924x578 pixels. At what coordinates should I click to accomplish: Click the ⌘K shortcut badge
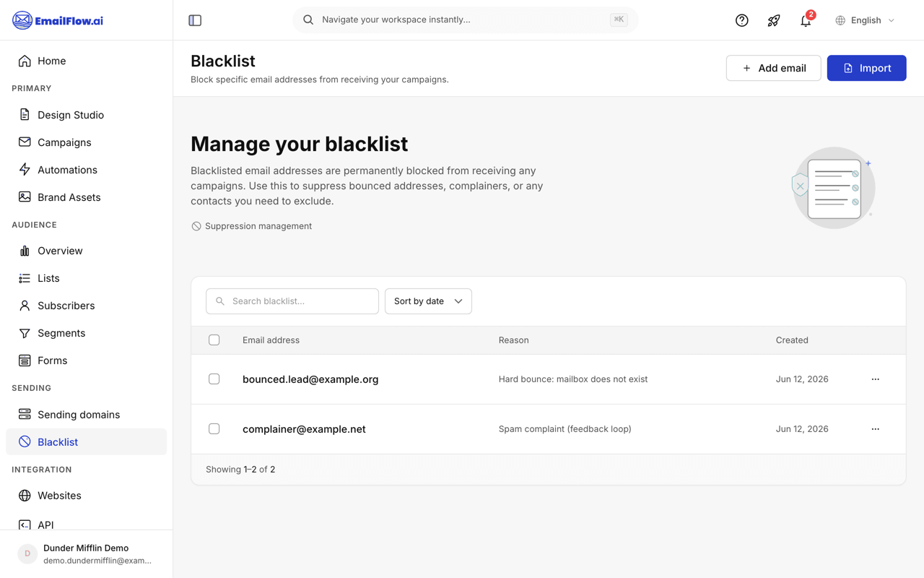(x=619, y=20)
